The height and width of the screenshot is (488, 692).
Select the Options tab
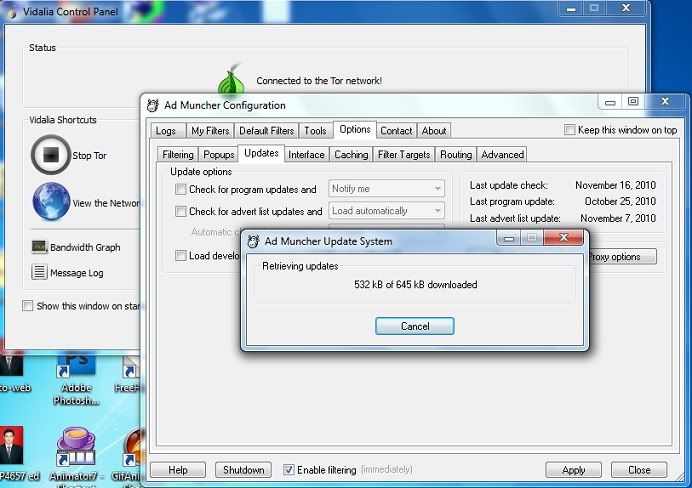click(x=355, y=129)
